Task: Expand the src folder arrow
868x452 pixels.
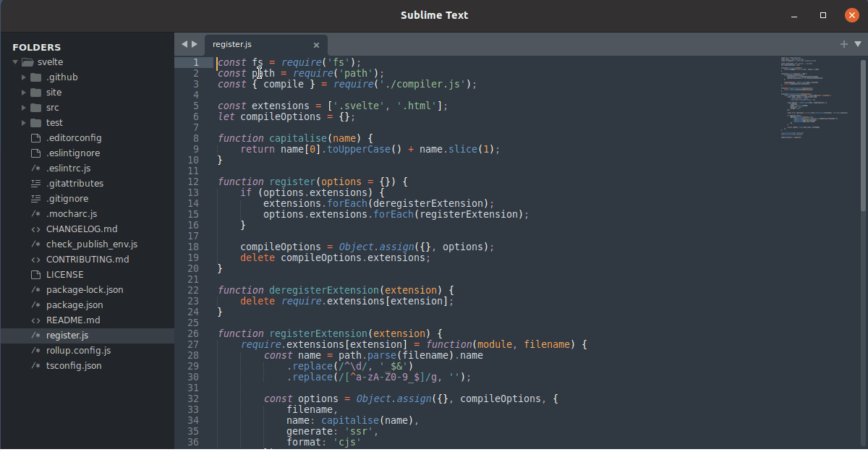Action: click(24, 108)
